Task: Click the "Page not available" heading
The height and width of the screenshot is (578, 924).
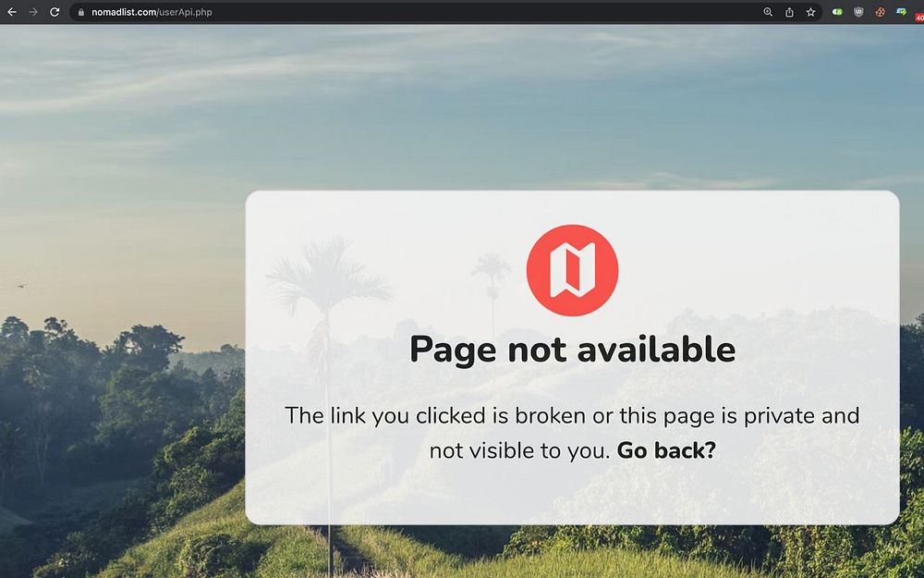Action: pos(572,350)
